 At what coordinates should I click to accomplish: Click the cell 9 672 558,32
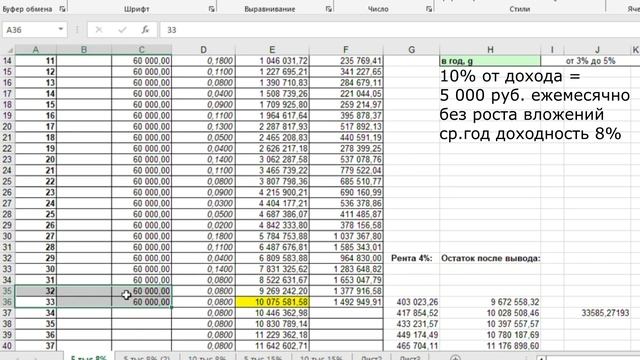click(x=490, y=302)
